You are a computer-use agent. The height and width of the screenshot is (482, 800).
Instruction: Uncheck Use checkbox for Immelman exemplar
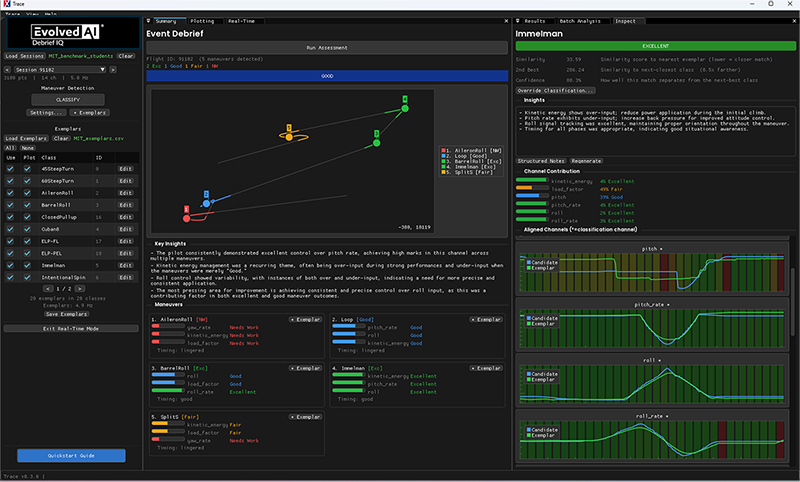10,265
